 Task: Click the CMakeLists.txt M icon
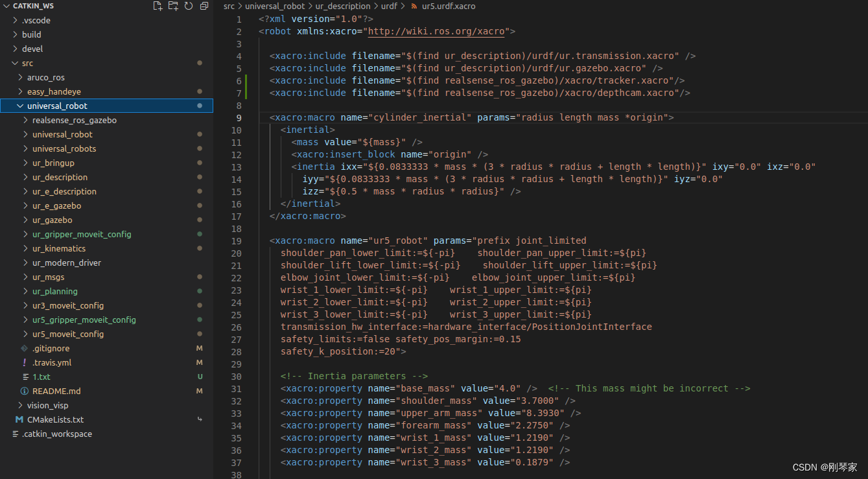click(19, 419)
